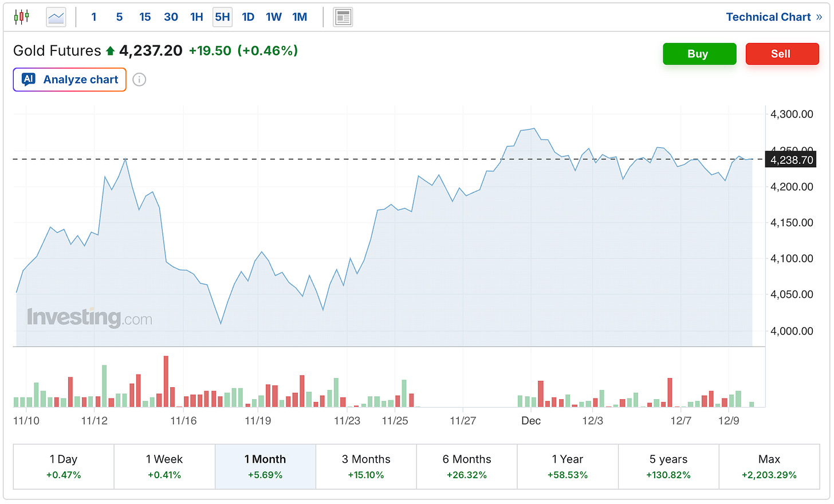Show the 3 Months range

click(x=366, y=466)
